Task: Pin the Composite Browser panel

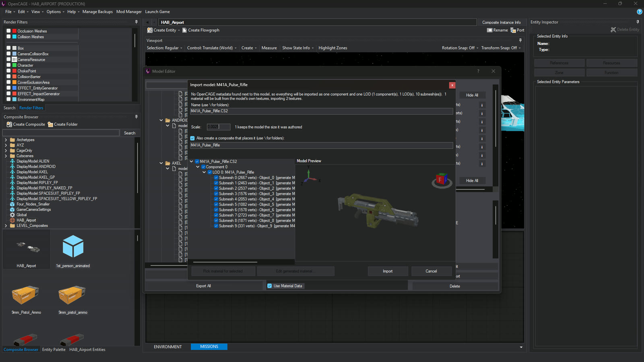Action: coord(136,117)
